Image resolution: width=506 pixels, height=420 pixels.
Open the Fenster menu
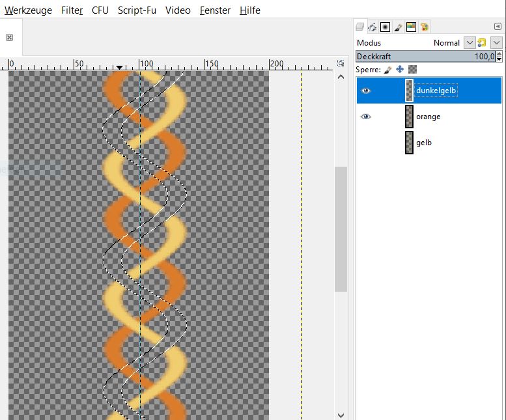click(215, 10)
